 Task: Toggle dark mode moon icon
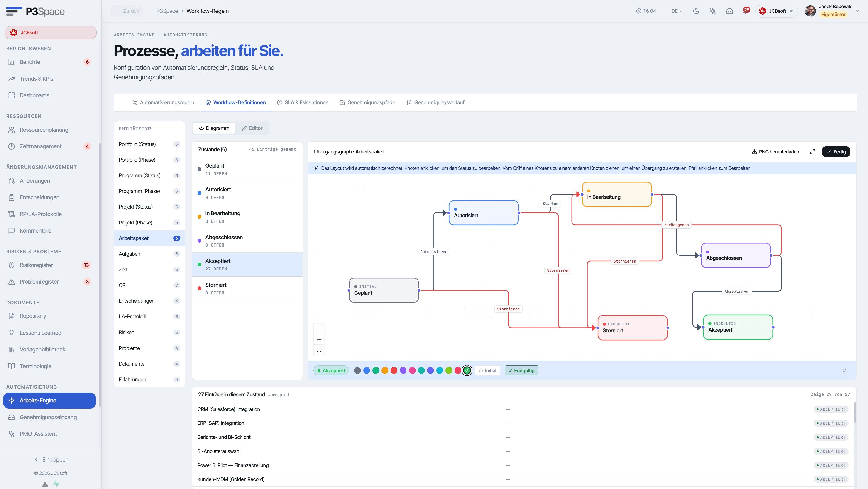[x=696, y=11]
